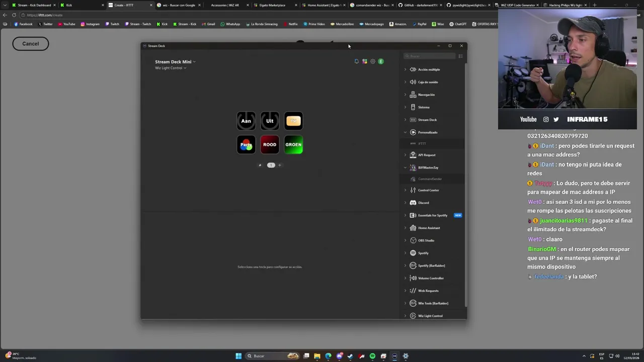Open Spotify from the taskbar
Viewport: 644px width, 362px height.
[372, 356]
